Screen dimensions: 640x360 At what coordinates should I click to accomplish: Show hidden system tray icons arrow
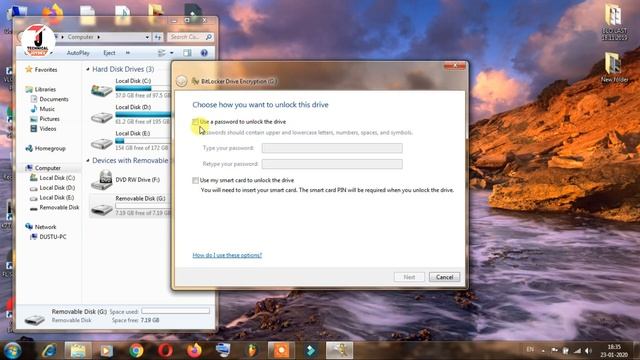click(543, 350)
